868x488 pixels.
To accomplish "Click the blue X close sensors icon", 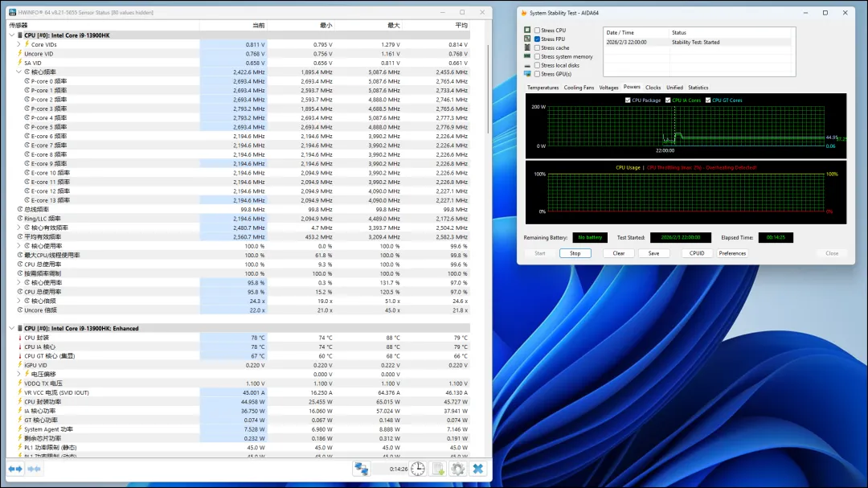I will click(477, 469).
